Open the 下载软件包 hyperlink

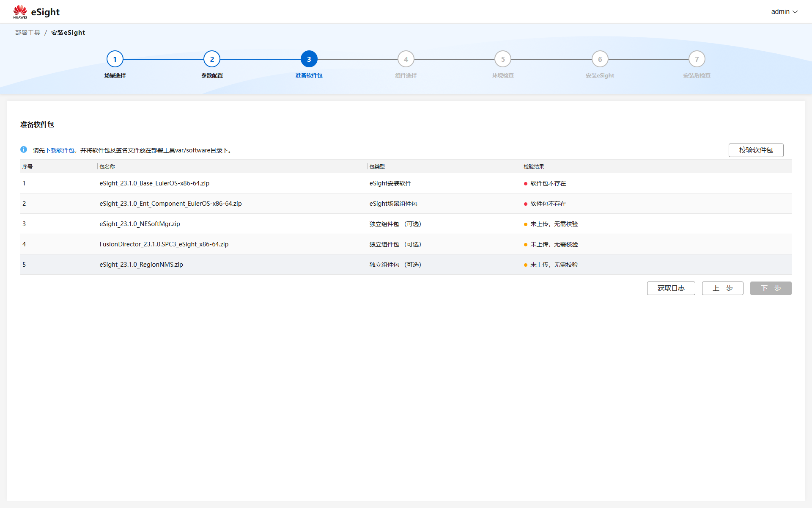click(60, 150)
